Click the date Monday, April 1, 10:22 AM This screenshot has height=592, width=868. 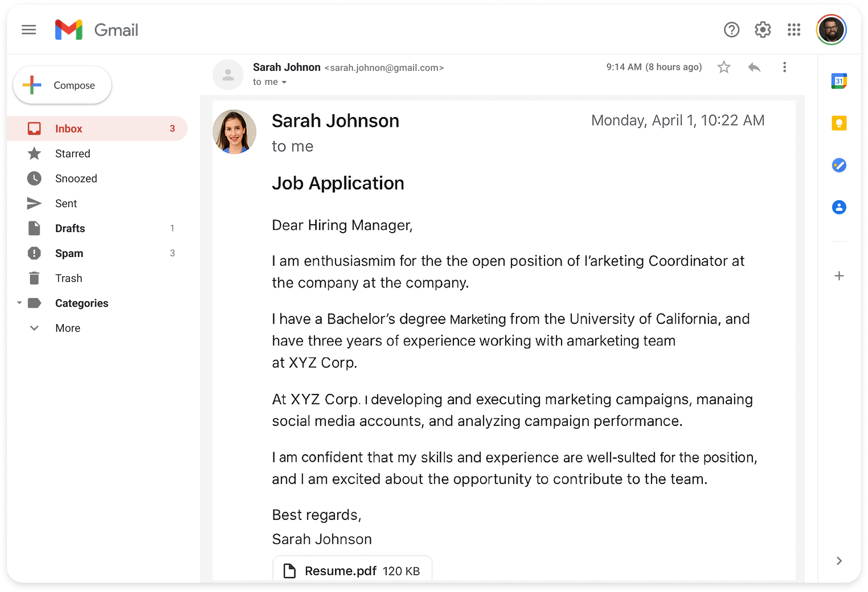coord(678,120)
